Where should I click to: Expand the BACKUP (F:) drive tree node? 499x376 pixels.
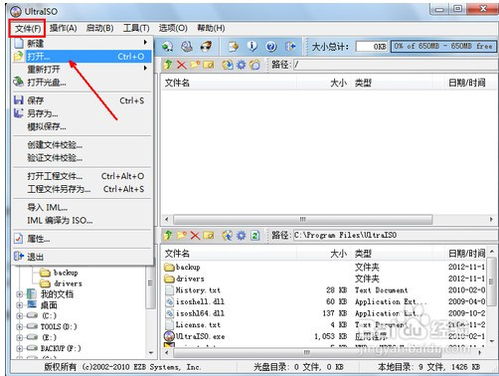(x=20, y=348)
